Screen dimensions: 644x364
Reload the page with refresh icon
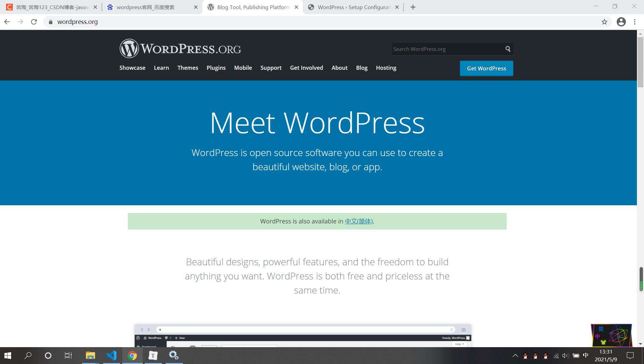pos(34,22)
